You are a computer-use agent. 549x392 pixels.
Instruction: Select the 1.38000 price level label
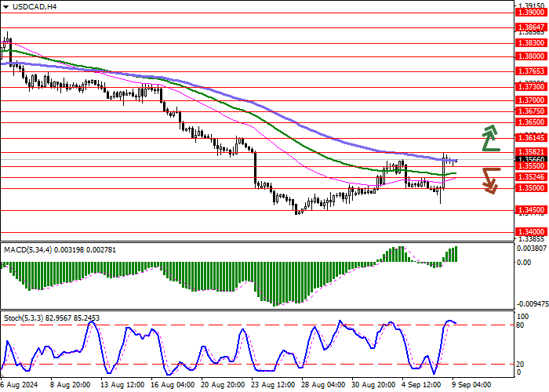tap(532, 56)
